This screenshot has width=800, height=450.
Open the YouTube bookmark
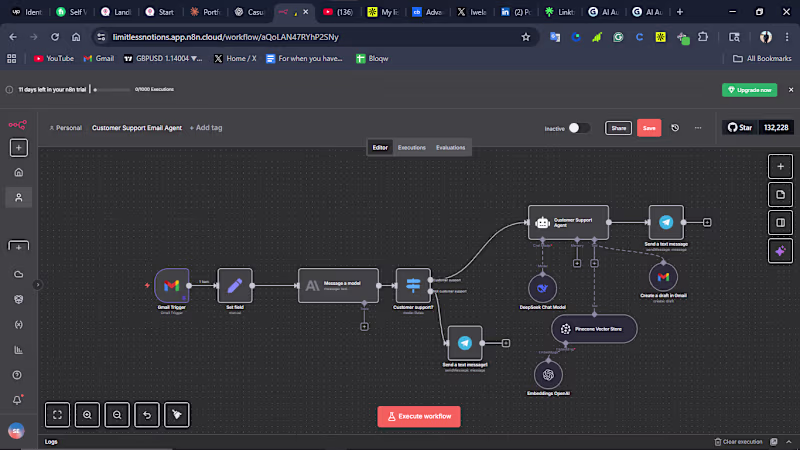click(54, 59)
